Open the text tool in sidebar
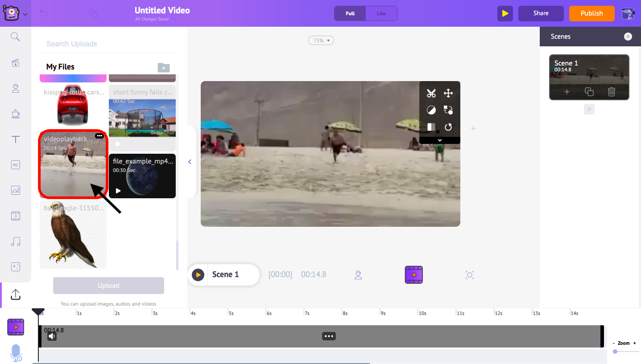The height and width of the screenshot is (364, 641). coord(16,139)
